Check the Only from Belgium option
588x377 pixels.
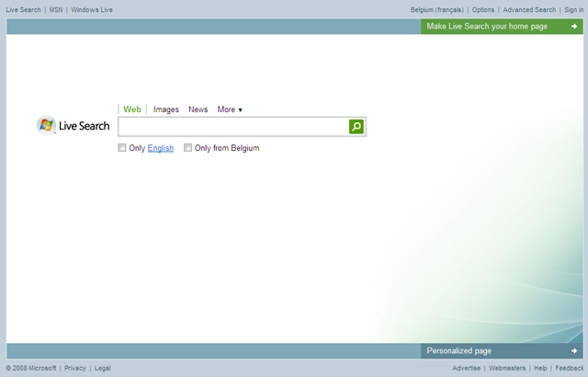188,148
